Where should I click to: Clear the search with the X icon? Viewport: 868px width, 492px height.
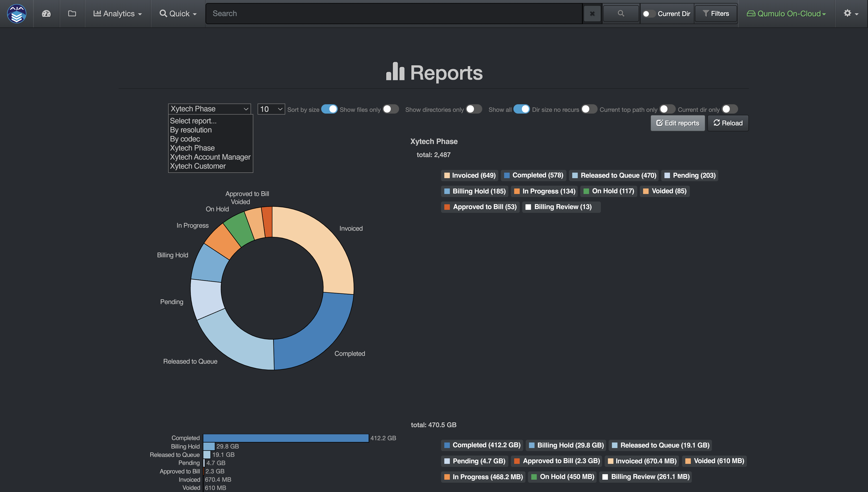[x=592, y=14]
